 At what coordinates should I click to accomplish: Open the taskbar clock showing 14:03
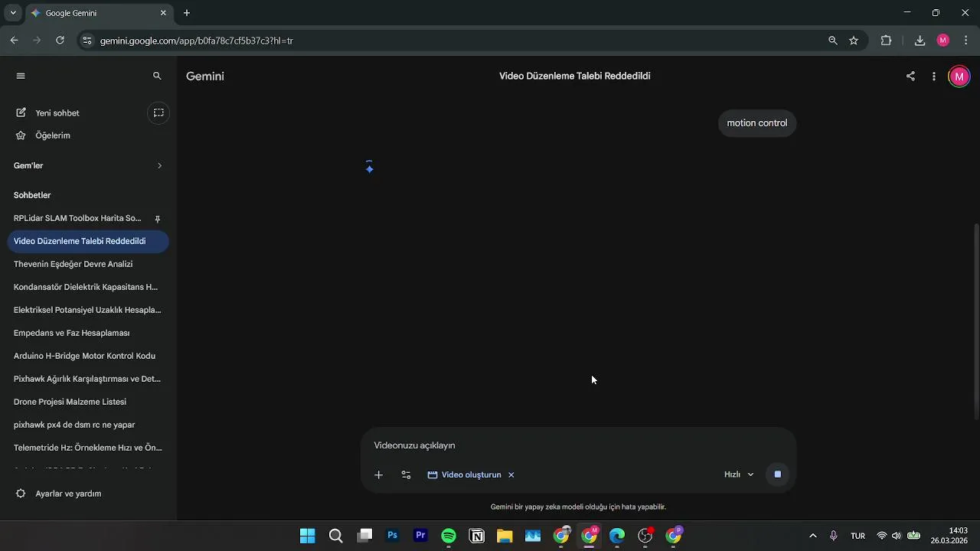coord(949,536)
